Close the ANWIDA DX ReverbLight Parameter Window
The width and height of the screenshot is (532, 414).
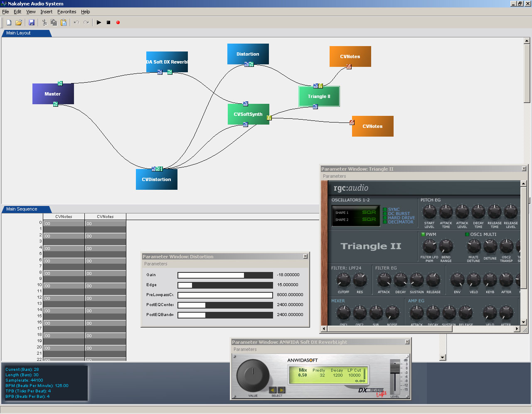pos(407,341)
